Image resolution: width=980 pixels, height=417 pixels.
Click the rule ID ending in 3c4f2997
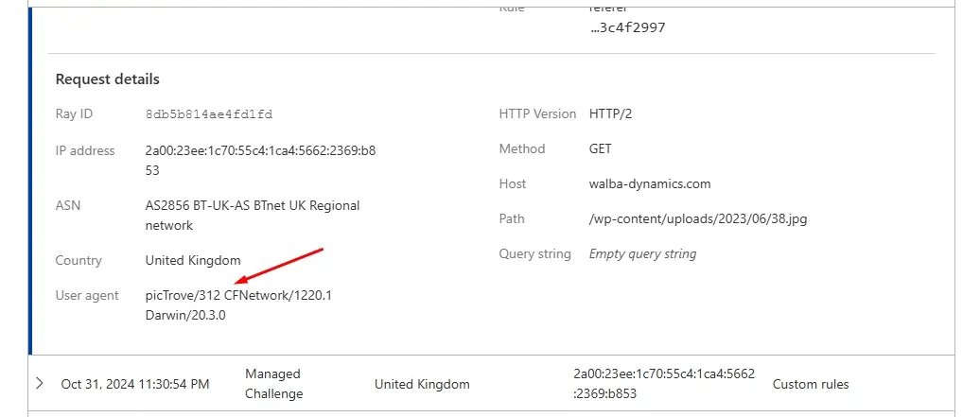[x=627, y=27]
